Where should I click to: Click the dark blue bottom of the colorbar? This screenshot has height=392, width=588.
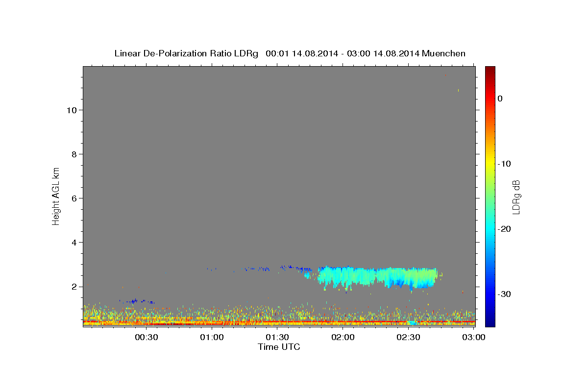(x=490, y=321)
